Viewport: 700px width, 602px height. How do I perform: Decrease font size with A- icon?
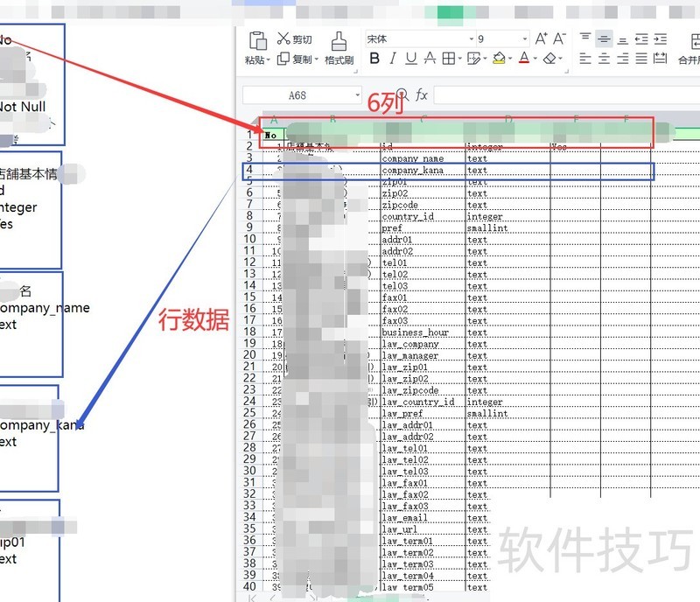560,38
